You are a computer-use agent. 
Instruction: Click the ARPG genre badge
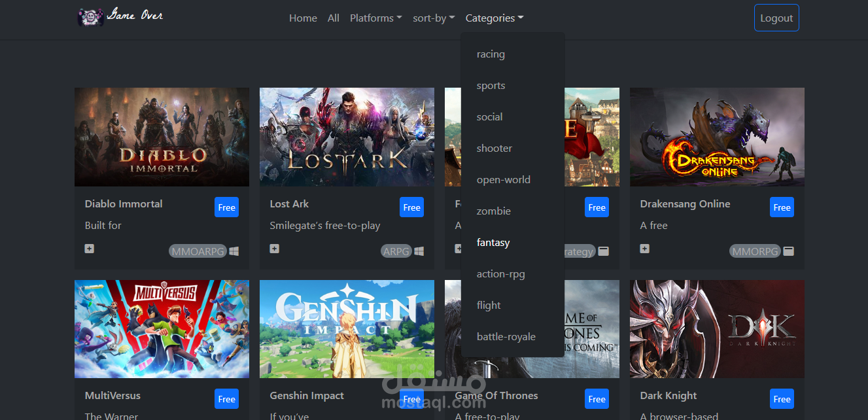click(396, 251)
